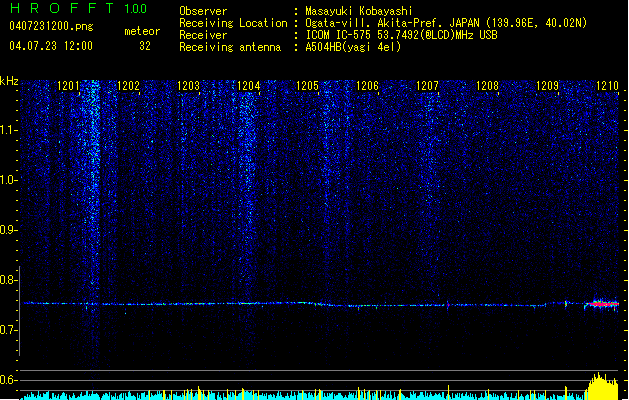Click the HROFFT 1.0.0 title text

(79, 8)
